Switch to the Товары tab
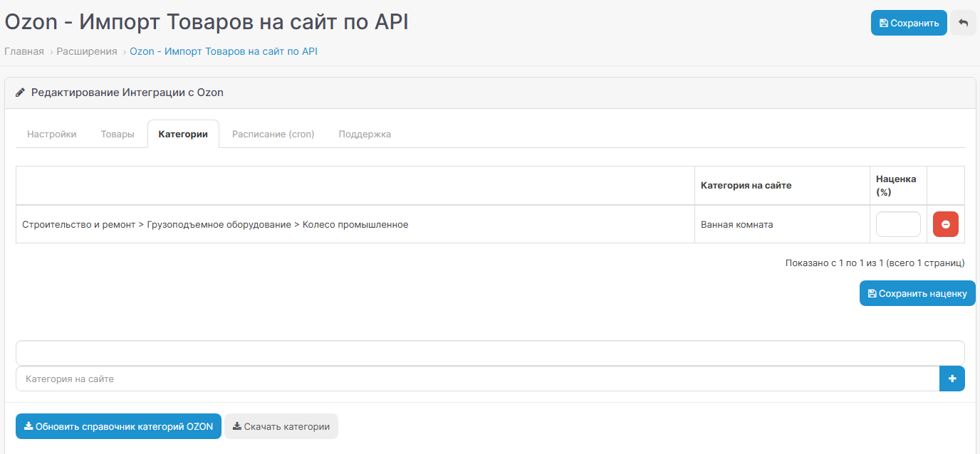This screenshot has width=980, height=454. (118, 134)
